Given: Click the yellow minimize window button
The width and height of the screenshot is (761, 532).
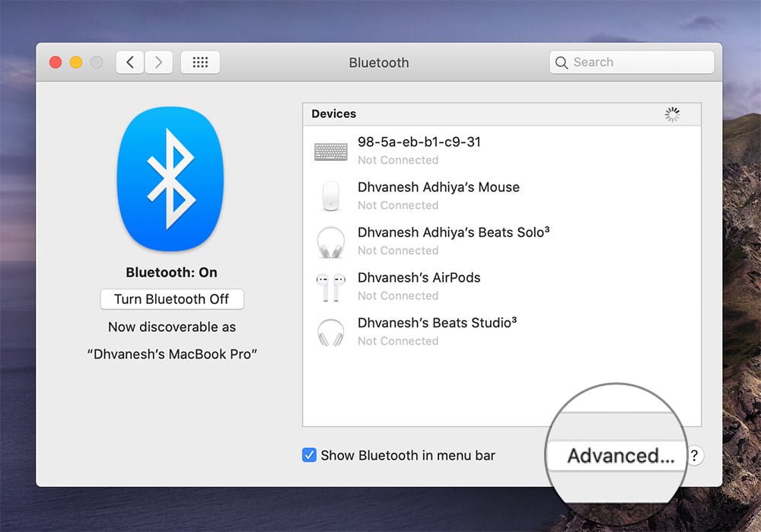Looking at the screenshot, I should tap(76, 62).
